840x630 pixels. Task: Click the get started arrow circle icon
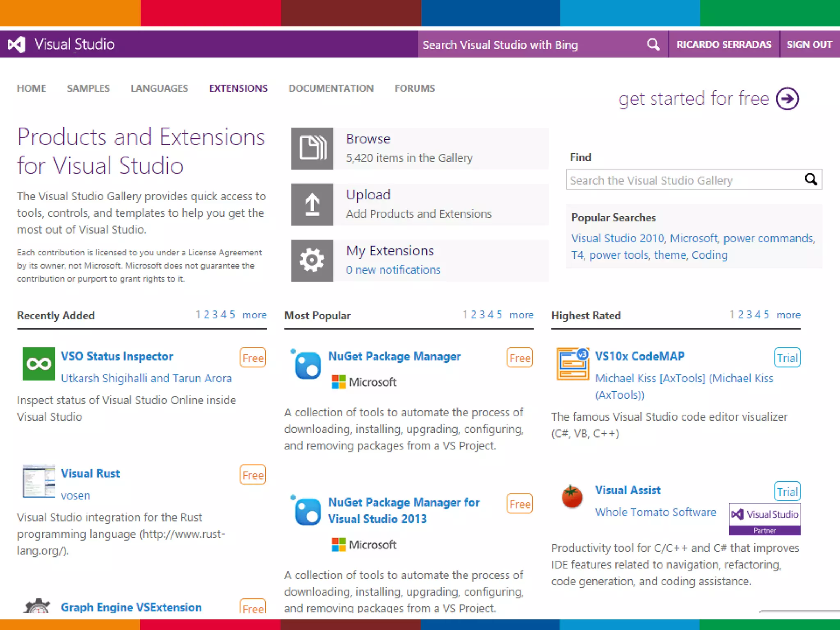point(787,99)
